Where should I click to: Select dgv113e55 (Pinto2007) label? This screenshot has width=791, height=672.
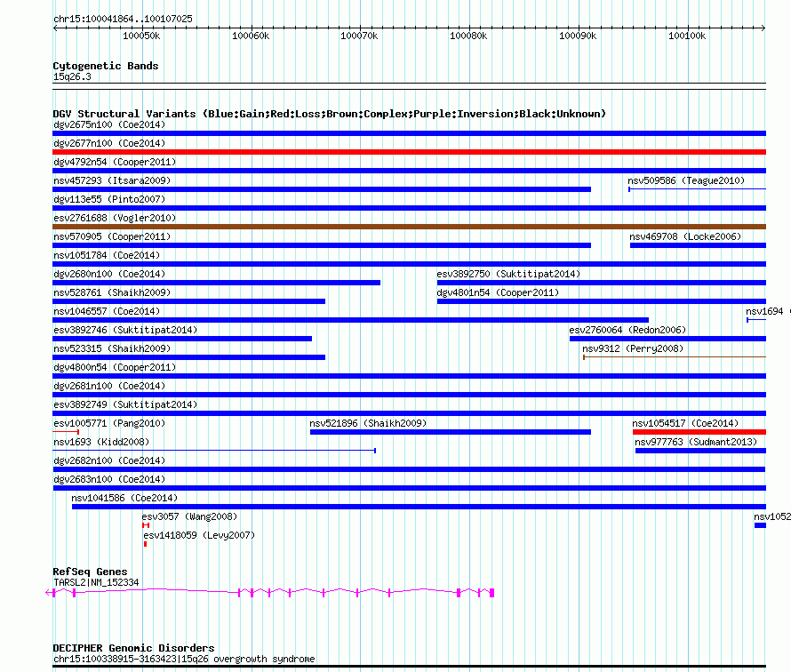click(x=109, y=199)
